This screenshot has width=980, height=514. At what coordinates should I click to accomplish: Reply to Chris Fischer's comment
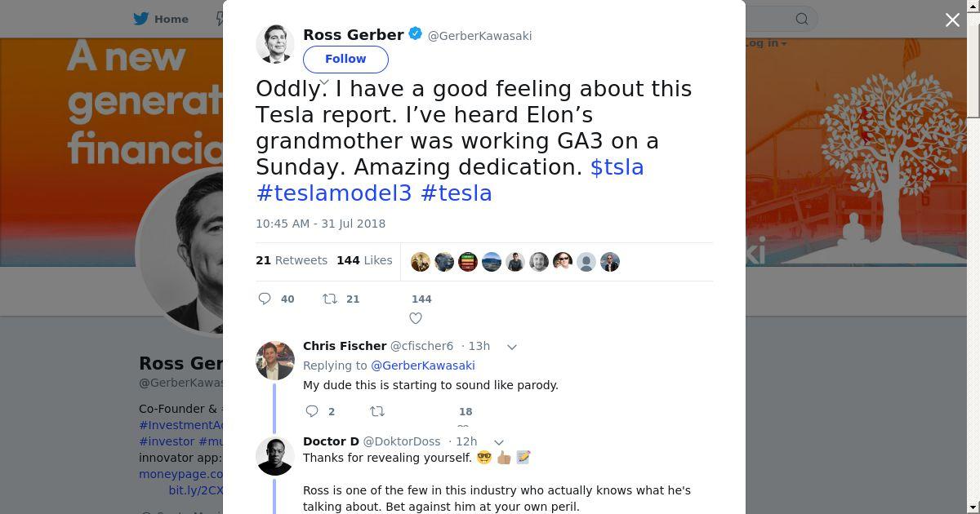click(x=312, y=411)
